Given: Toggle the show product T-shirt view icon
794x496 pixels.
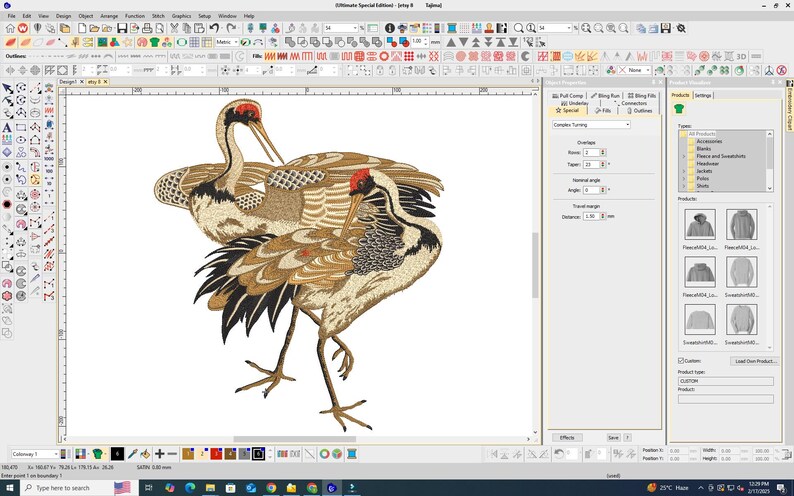Looking at the screenshot, I should (154, 42).
